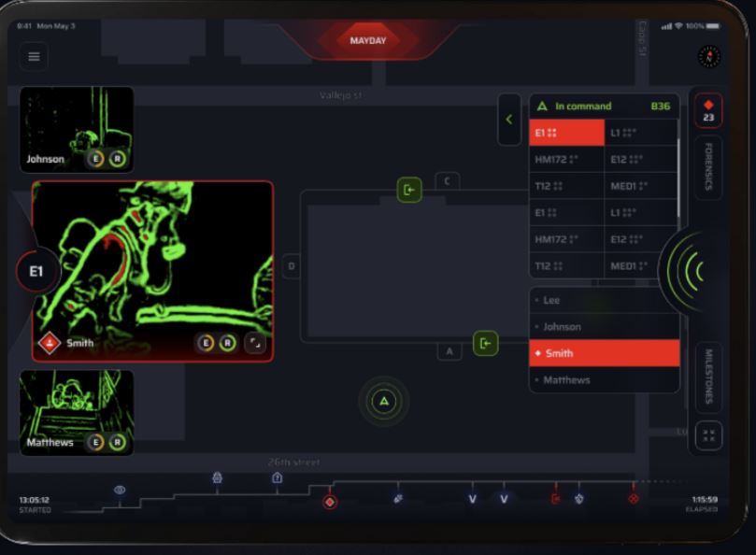Screen dimensions: 756x555
Task: Toggle the E indicator on Johnson's feed
Action: pos(96,159)
